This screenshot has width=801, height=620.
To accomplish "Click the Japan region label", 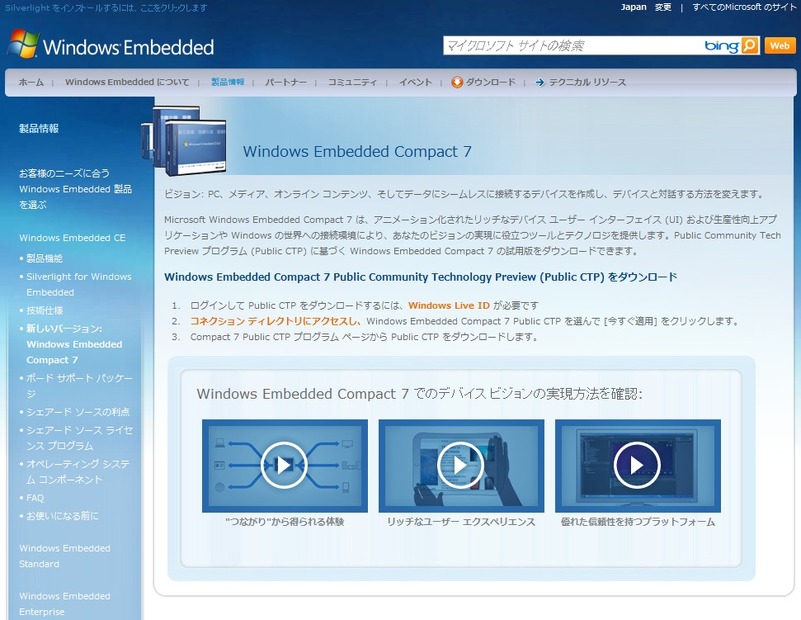I will point(633,7).
